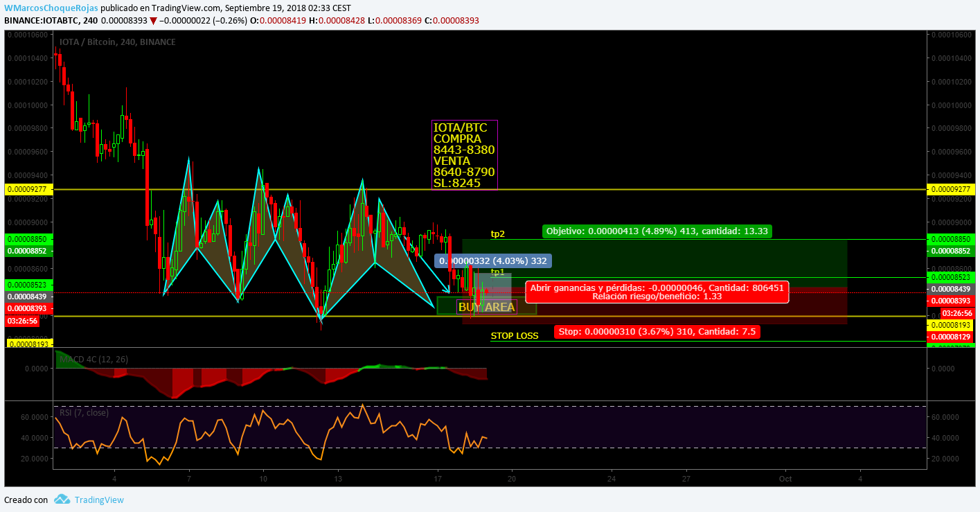
Task: Click the Oct label on time axis
Action: (785, 478)
